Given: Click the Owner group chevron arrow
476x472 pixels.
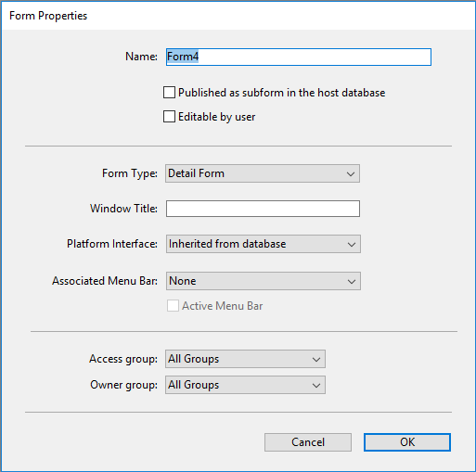Looking at the screenshot, I should [x=316, y=386].
